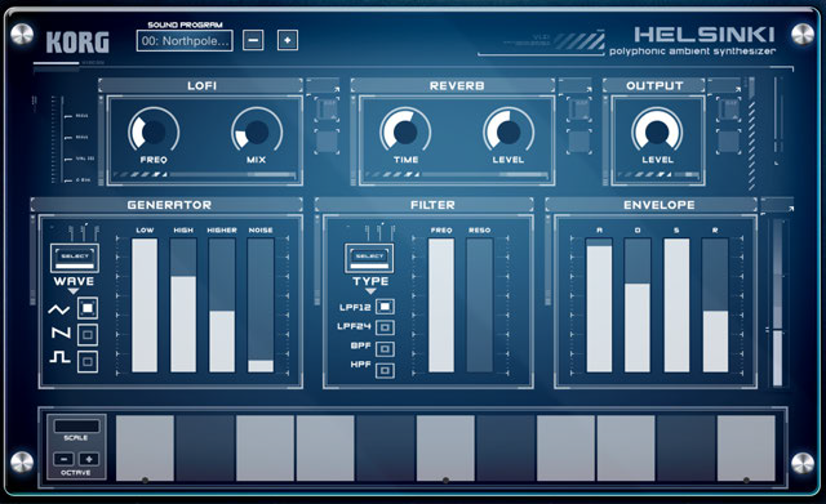Click the filter RESO slider
This screenshot has width=826, height=504.
click(x=480, y=305)
